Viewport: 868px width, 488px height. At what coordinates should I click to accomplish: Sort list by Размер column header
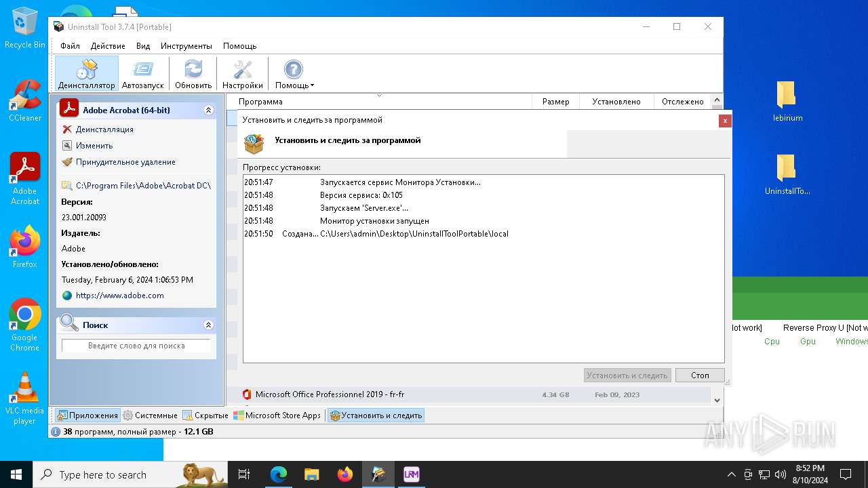[555, 102]
